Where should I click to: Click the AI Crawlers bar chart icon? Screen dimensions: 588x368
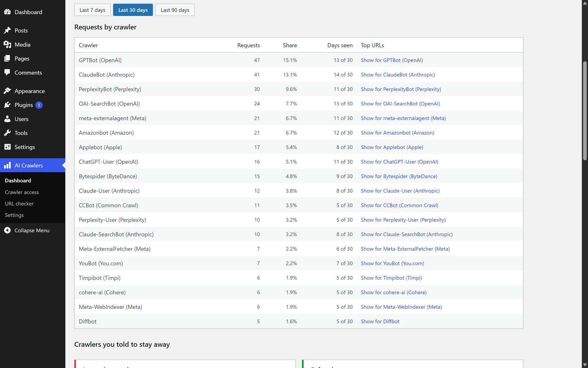tap(7, 165)
